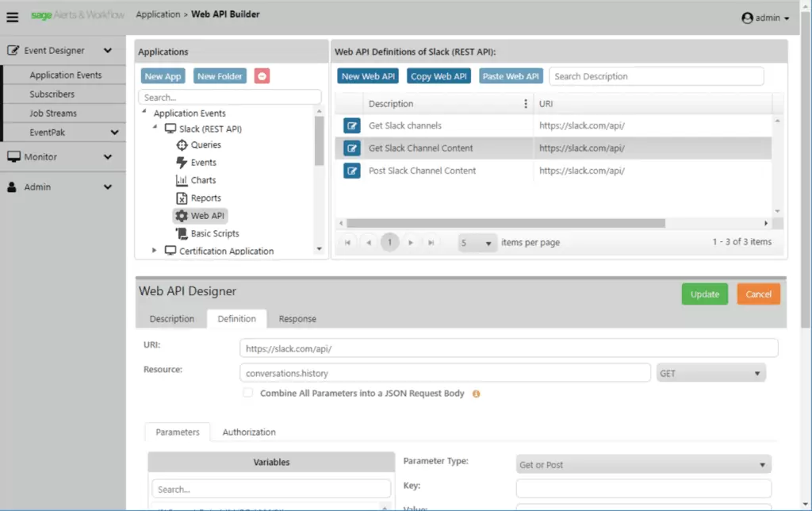
Task: Open the hamburger navigation menu
Action: 12,17
